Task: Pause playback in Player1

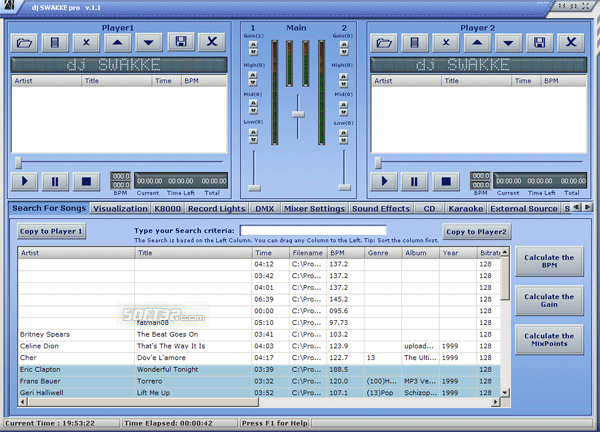Action: point(55,181)
